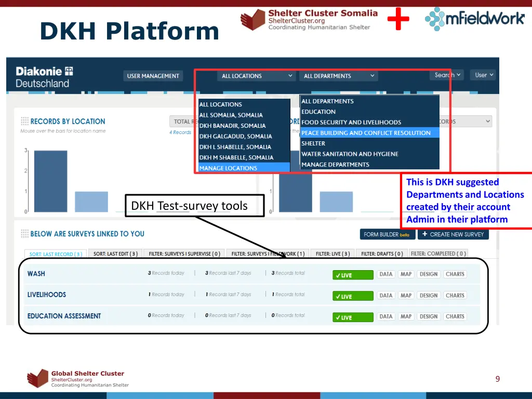Select All Locations in location list
Viewport: 532px width, 399px height.
click(x=244, y=104)
